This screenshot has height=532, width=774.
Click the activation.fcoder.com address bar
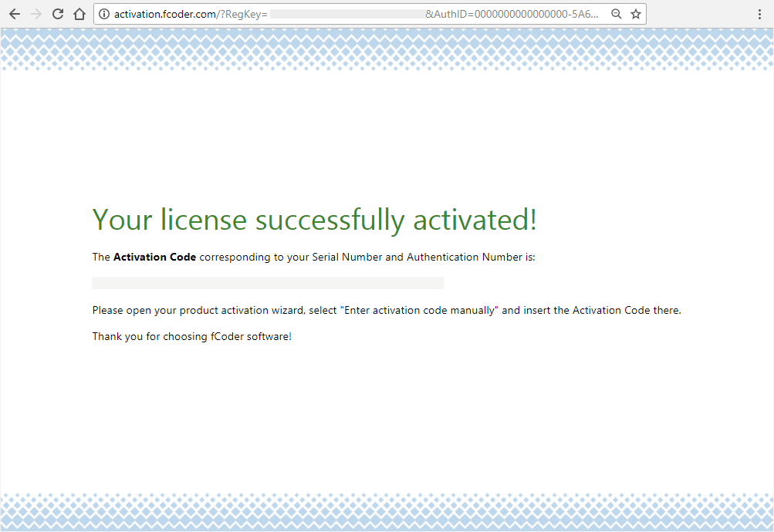[370, 14]
